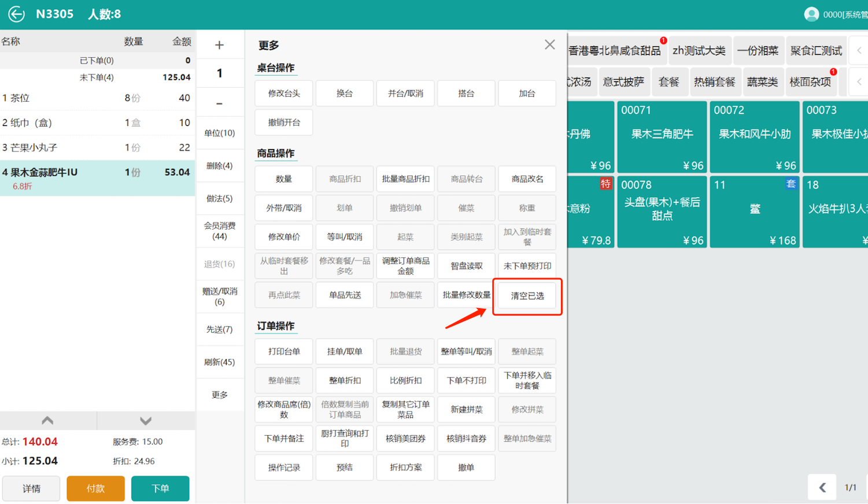Click the 撤销开台 button
Image resolution: width=868 pixels, height=504 pixels.
284,122
